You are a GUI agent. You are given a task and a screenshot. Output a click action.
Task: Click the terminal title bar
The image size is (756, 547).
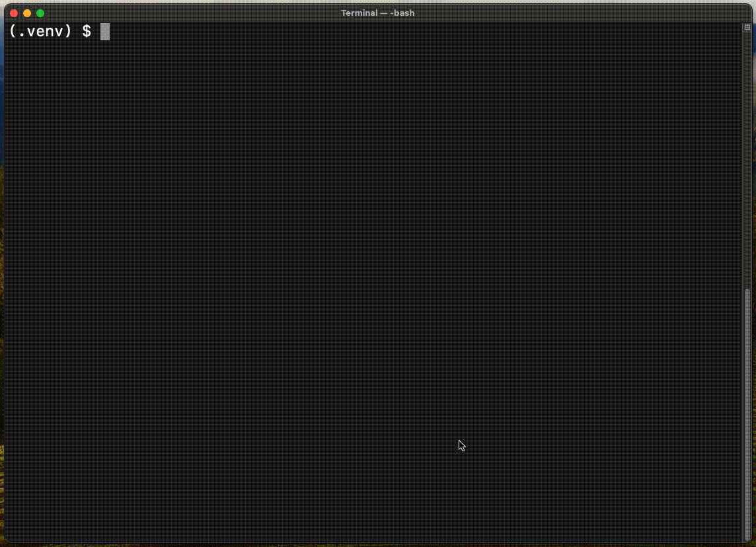(264, 13)
